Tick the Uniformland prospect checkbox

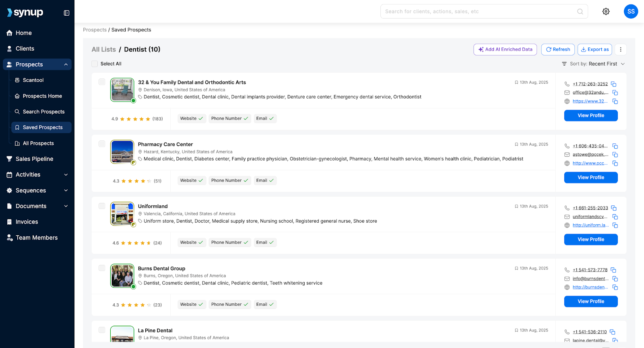pyautogui.click(x=102, y=206)
